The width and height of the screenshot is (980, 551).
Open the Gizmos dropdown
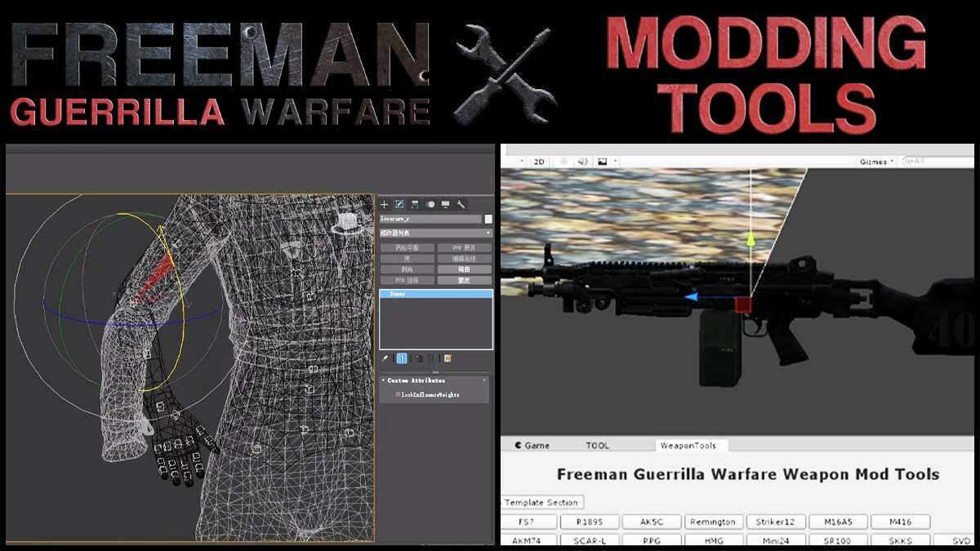point(877,162)
